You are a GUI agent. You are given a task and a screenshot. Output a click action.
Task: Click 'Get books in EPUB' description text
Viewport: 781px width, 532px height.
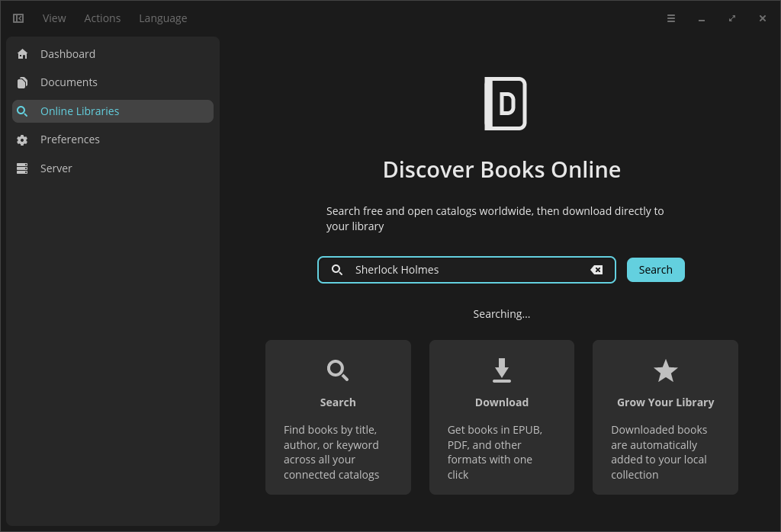point(494,452)
